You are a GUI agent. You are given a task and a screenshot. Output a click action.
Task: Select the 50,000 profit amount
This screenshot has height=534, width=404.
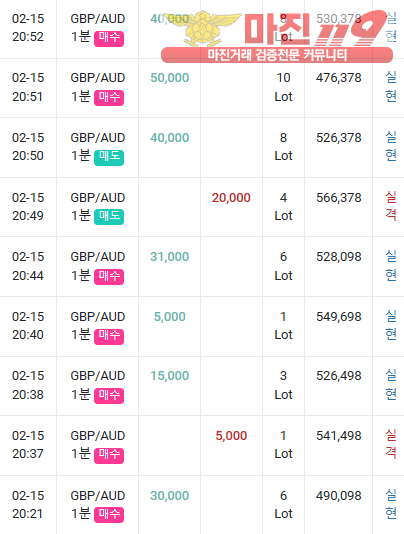click(x=170, y=78)
